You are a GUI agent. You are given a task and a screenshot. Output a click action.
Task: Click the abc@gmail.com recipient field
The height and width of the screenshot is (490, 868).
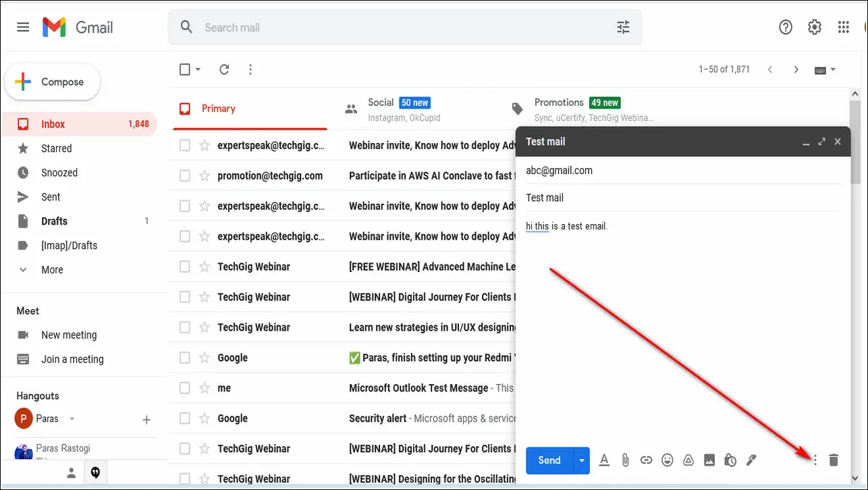coord(682,171)
